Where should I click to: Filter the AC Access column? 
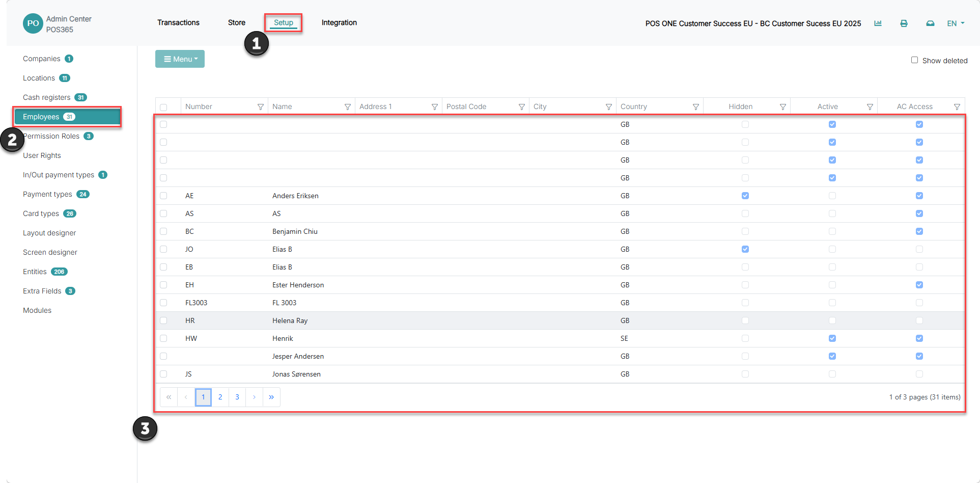[957, 107]
